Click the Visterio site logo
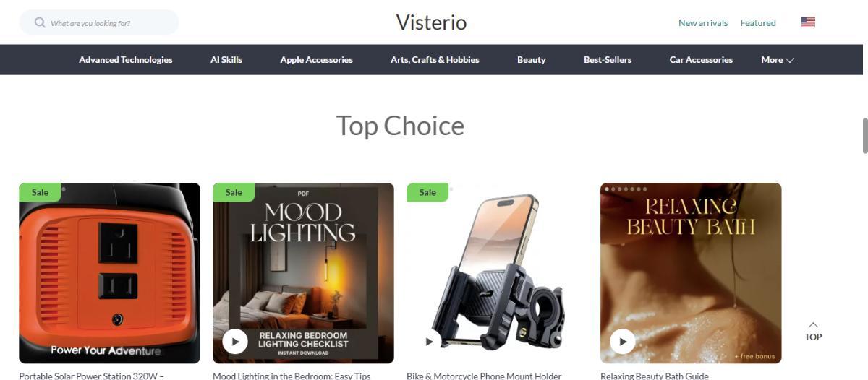 [x=431, y=22]
